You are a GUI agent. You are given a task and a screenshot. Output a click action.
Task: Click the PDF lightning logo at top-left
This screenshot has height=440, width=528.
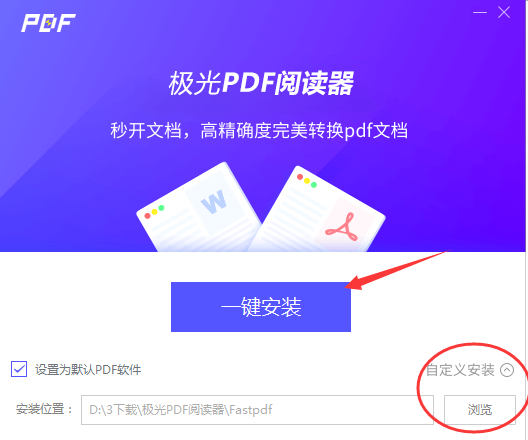pos(48,23)
